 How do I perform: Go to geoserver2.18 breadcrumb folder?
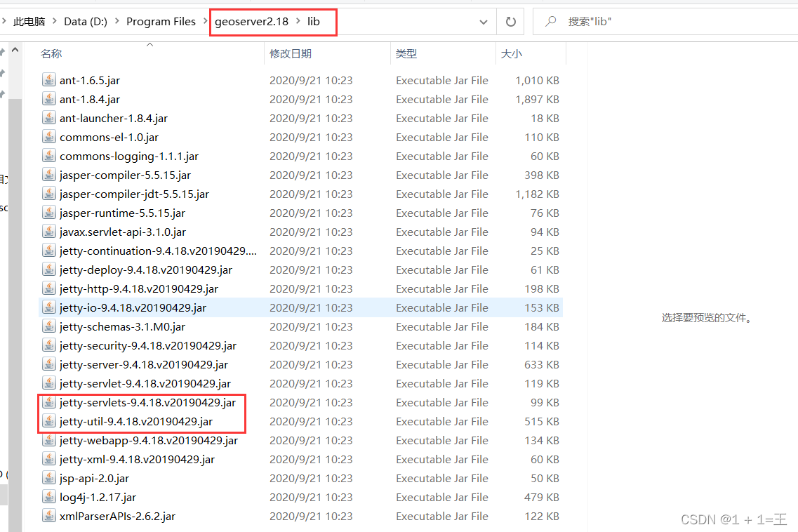(x=251, y=21)
